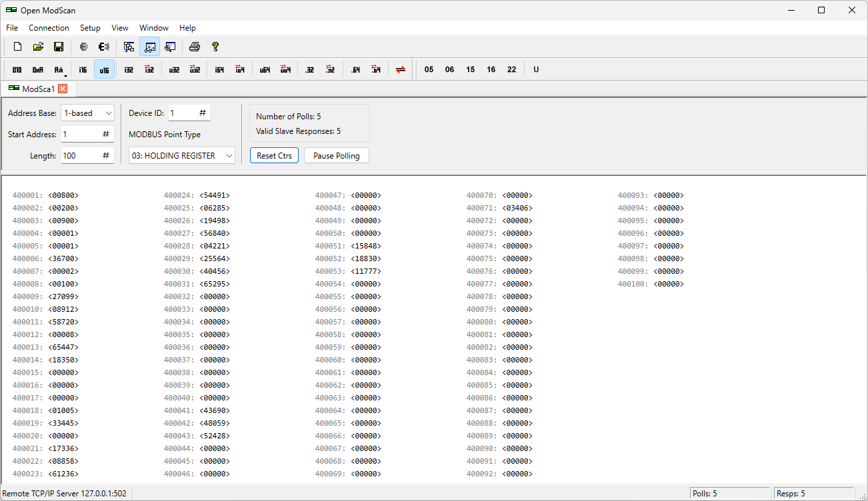Click the Disconnect plug icon
Image resolution: width=868 pixels, height=501 pixels.
click(104, 47)
